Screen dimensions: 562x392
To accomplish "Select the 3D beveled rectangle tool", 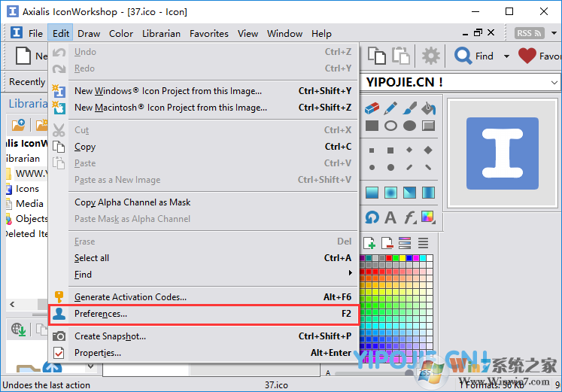I will (428, 126).
